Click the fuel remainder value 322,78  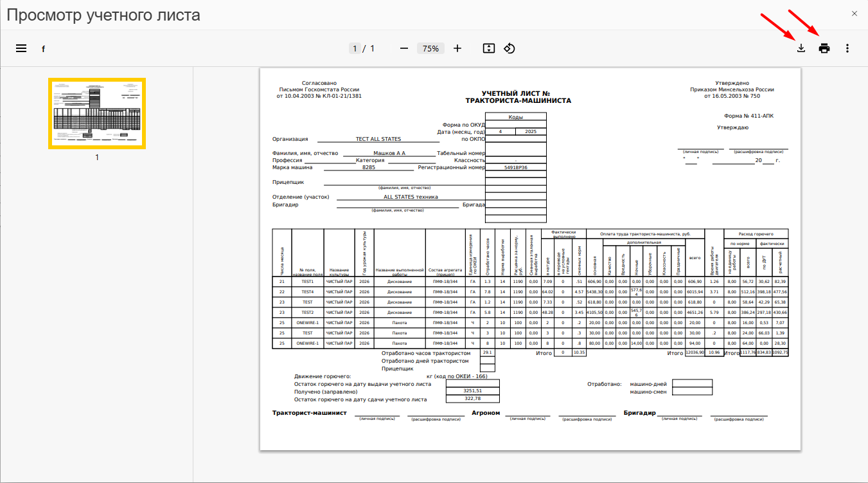pyautogui.click(x=472, y=399)
